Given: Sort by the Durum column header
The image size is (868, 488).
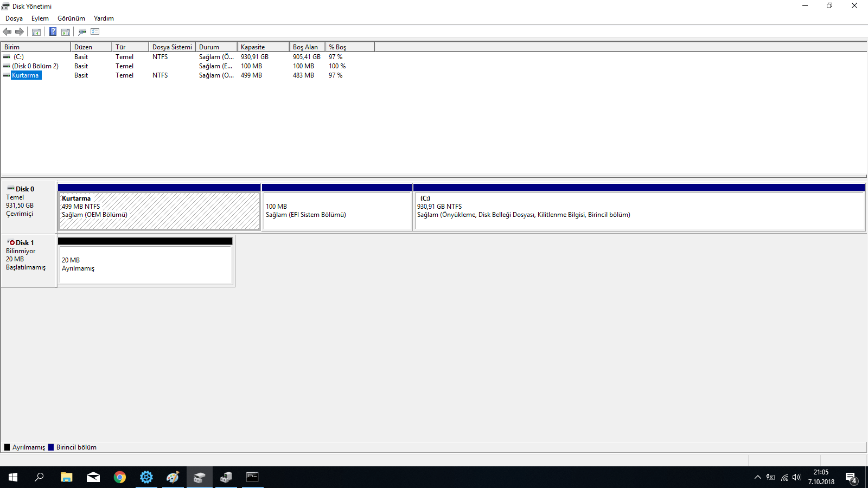Looking at the screenshot, I should (x=216, y=47).
